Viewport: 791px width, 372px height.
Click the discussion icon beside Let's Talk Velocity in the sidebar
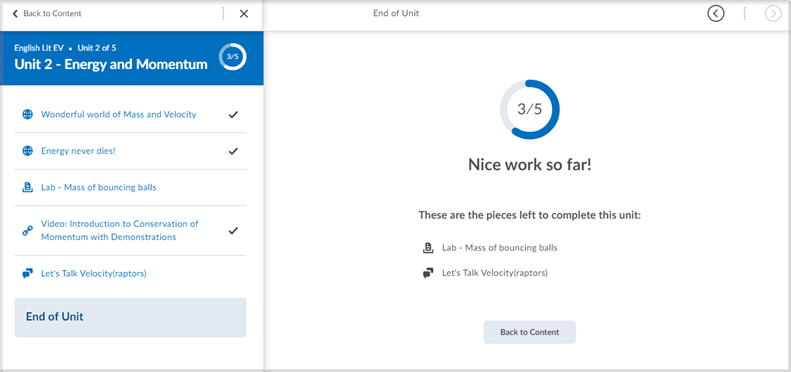click(28, 274)
